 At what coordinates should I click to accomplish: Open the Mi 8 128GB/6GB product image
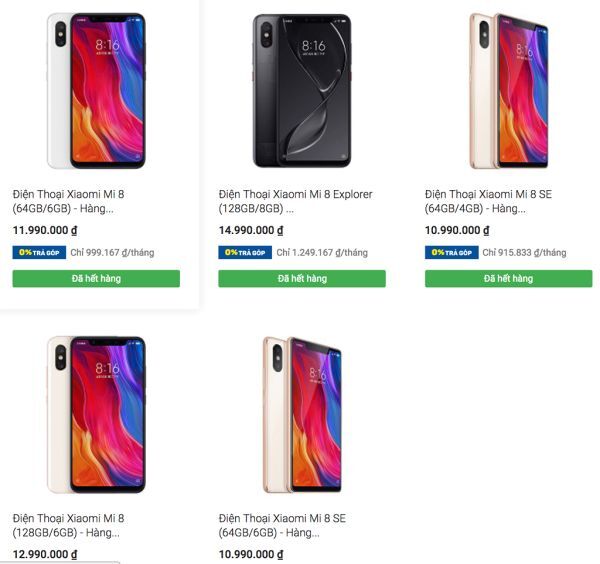coord(96,415)
